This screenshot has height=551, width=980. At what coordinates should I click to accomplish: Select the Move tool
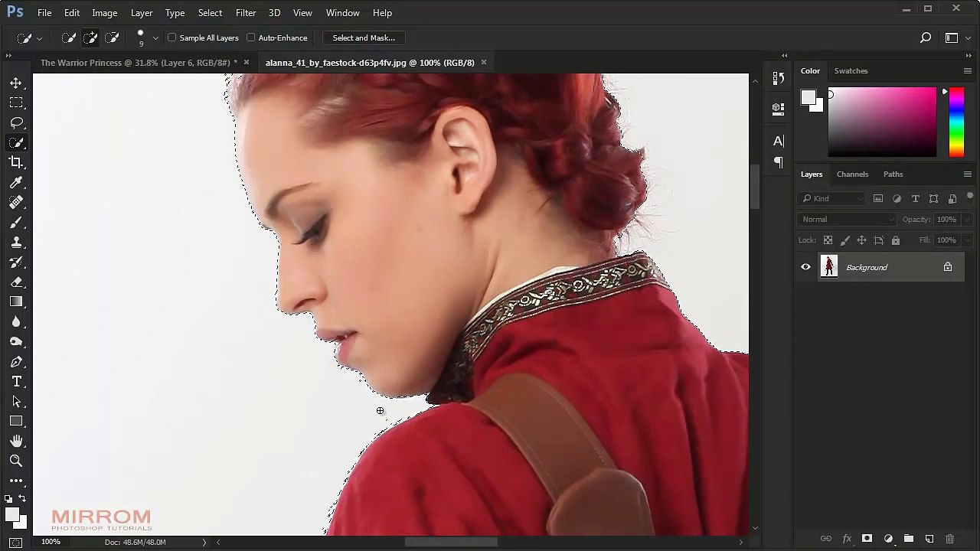coord(16,83)
